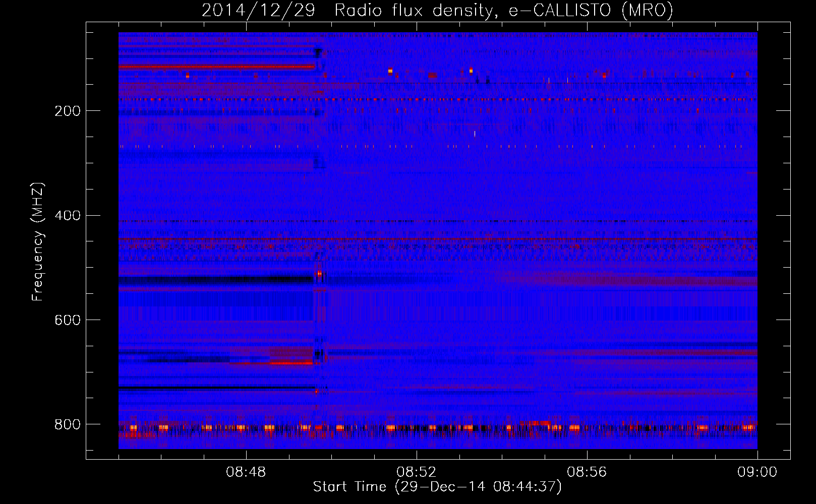Click the 08:48 time tick label
Viewport: 816px width, 504px height.
click(x=246, y=472)
